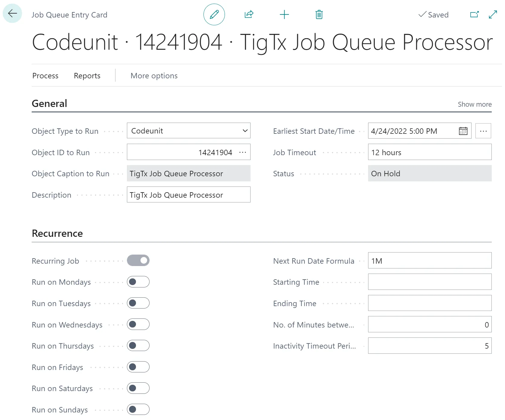Viewport: 505px width, 420px height.
Task: Click the Description field
Action: [x=189, y=195]
